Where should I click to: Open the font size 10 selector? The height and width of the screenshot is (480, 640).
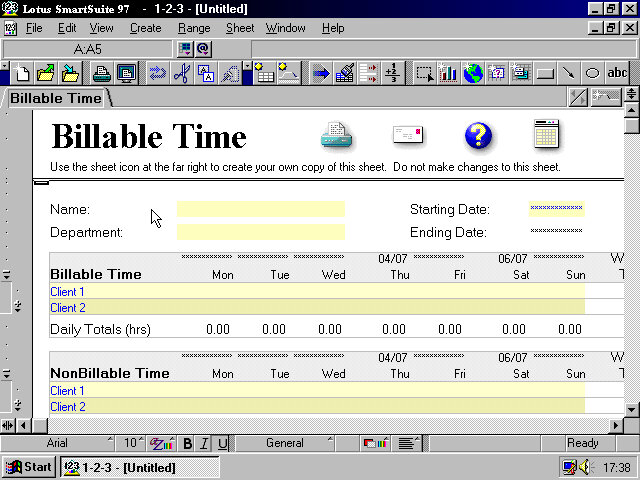pos(132,443)
